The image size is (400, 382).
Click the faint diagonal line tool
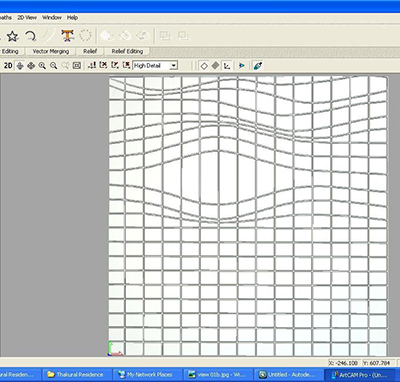click(49, 36)
